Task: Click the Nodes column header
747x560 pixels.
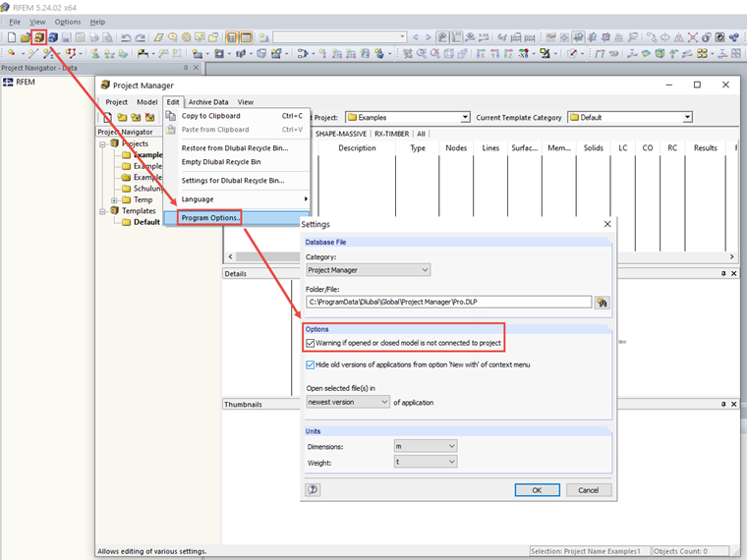Action: [456, 148]
